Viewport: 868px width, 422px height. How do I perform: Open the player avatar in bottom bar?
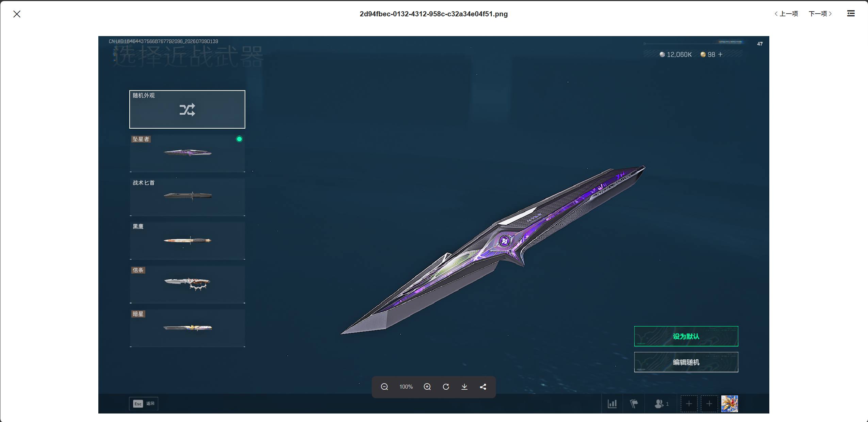730,404
